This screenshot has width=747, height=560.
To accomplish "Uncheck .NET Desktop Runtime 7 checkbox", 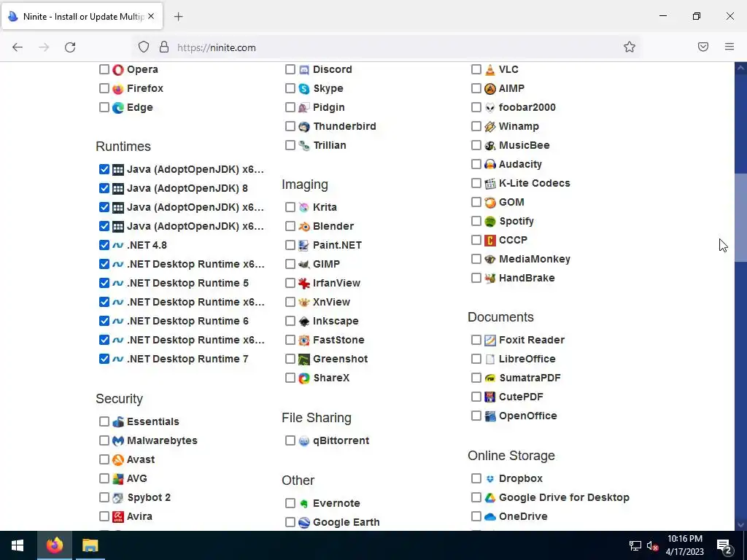I will click(104, 359).
